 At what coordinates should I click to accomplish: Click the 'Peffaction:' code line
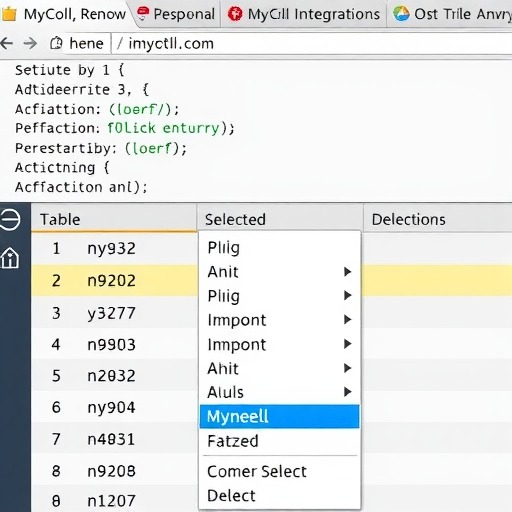pyautogui.click(x=125, y=128)
